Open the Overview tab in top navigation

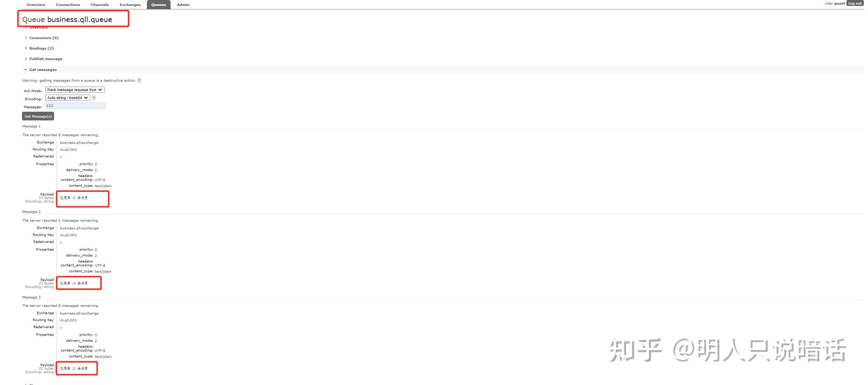click(x=36, y=5)
